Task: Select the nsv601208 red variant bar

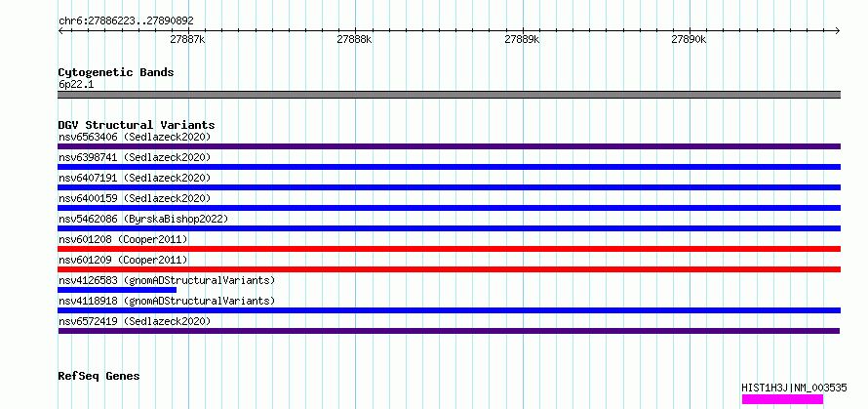Action: click(x=449, y=249)
